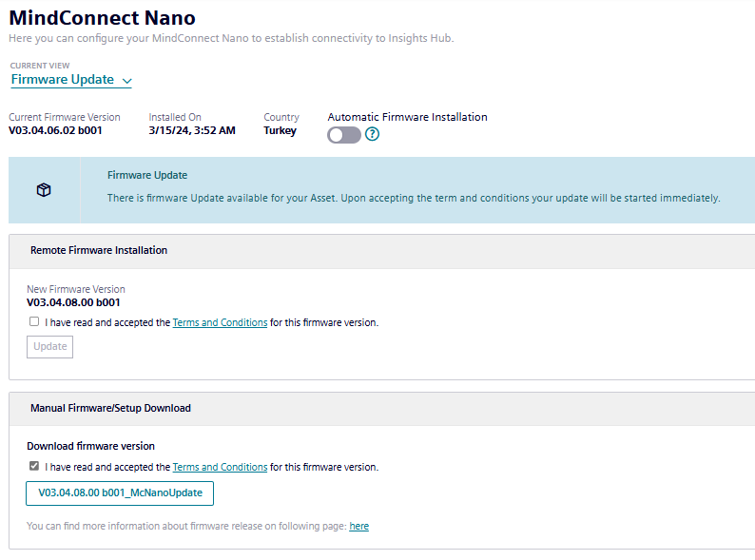Click the new firmware version V03.04.08.00 b001

click(73, 302)
